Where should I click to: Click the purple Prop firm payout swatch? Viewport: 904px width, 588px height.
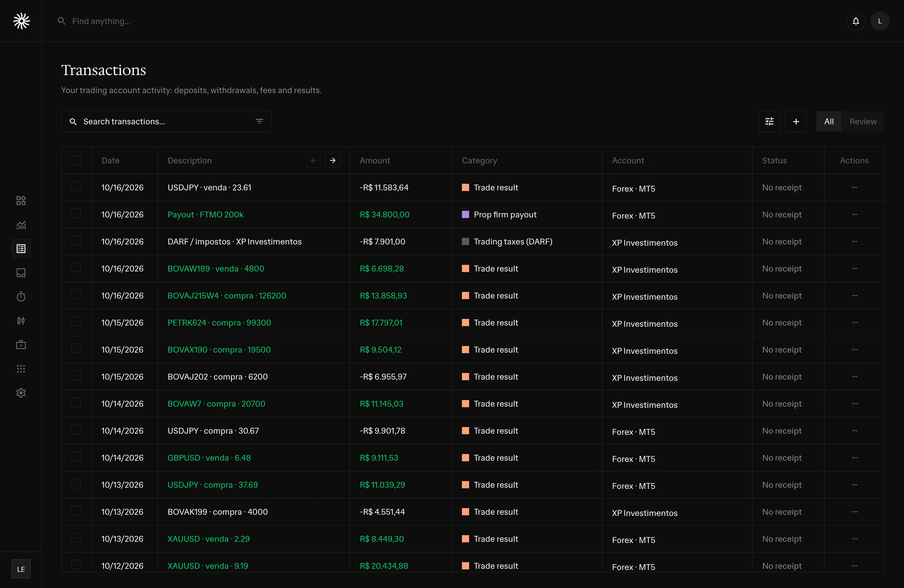[x=465, y=215]
